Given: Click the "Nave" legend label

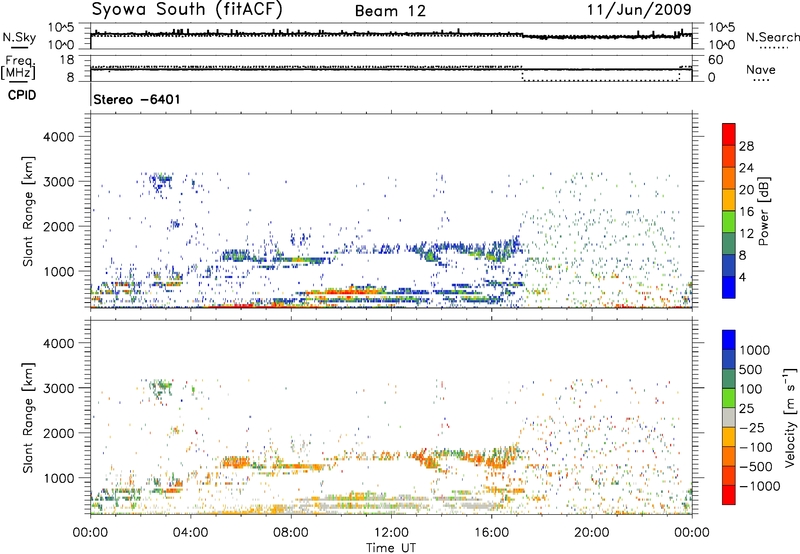Looking at the screenshot, I should [x=761, y=69].
